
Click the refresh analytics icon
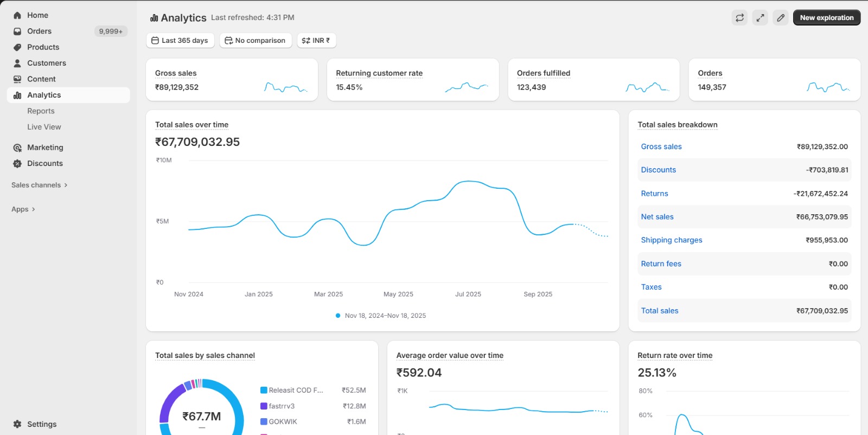tap(739, 18)
